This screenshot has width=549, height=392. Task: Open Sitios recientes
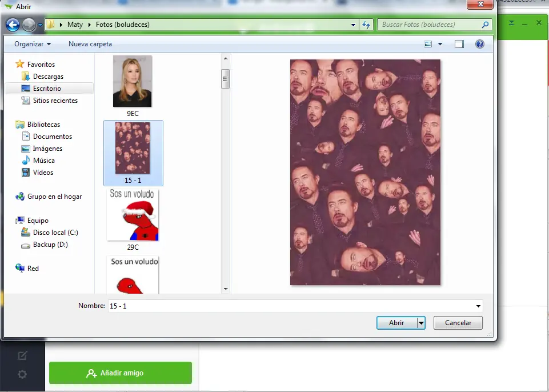[x=55, y=101]
